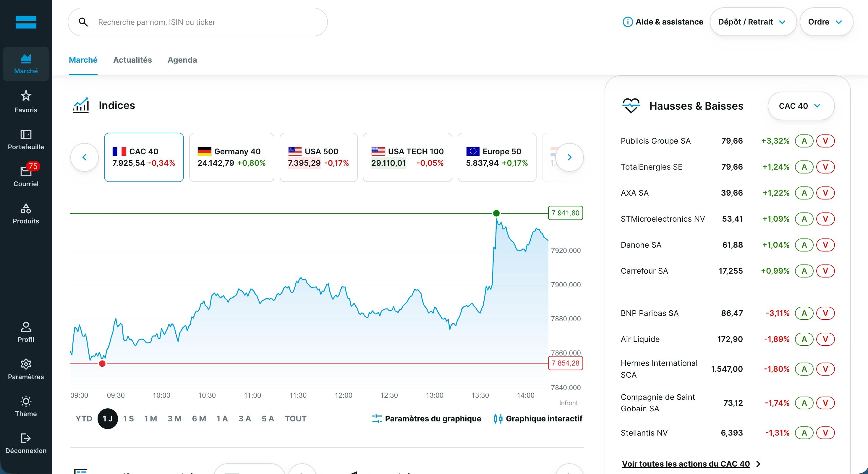The height and width of the screenshot is (474, 868).
Task: Open Portefeuille wallet icon
Action: pos(26,134)
